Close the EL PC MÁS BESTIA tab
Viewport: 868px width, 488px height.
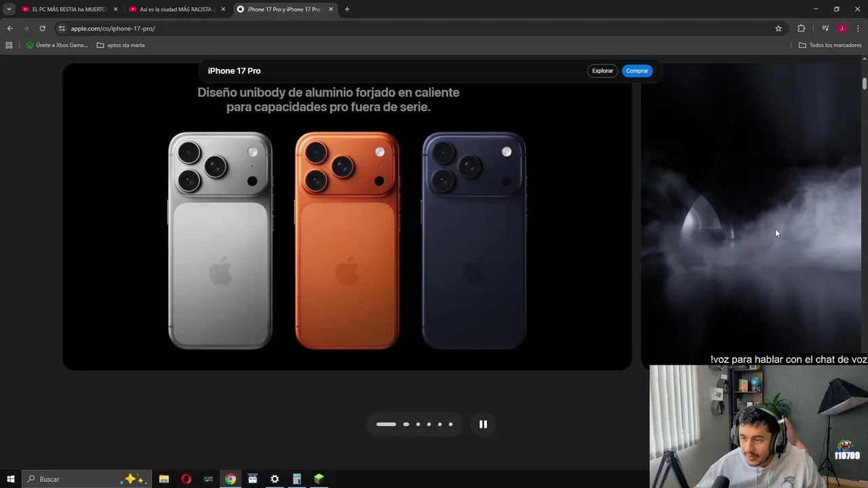click(x=115, y=9)
